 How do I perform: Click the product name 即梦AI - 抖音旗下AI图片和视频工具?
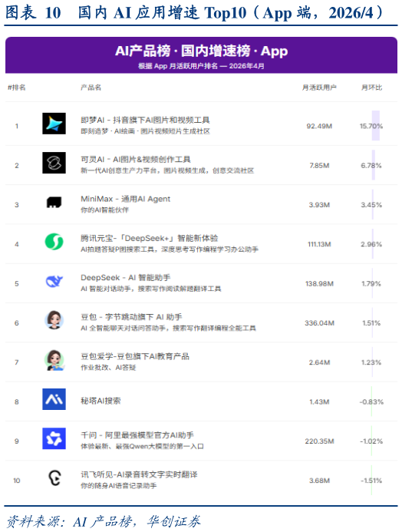145,120
